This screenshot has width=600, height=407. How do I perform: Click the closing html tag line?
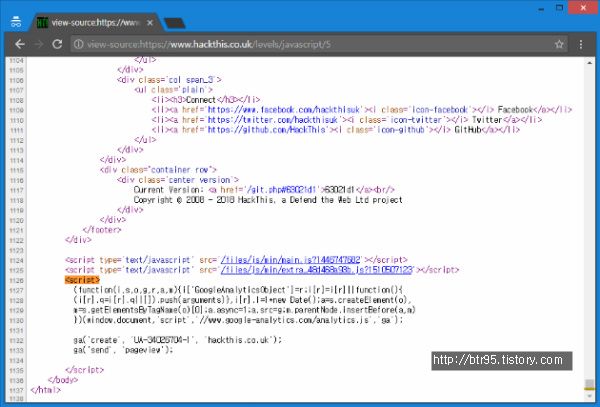pyautogui.click(x=46, y=390)
